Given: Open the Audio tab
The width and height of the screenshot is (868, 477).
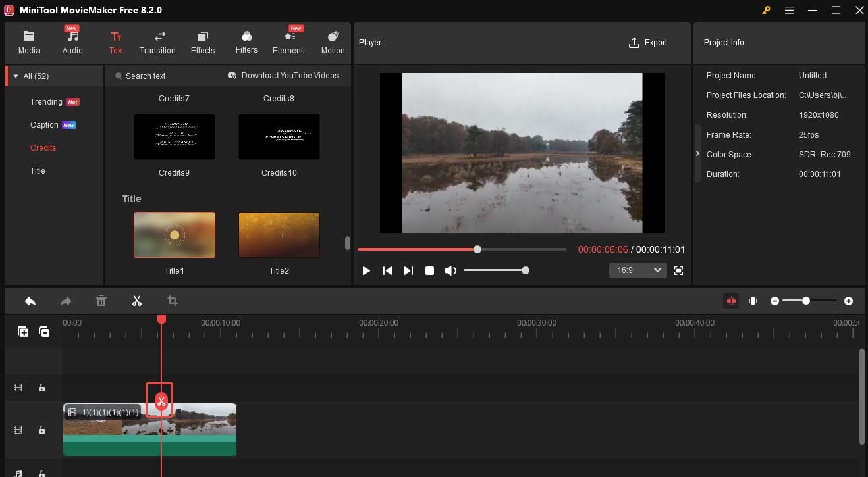Looking at the screenshot, I should [72, 42].
